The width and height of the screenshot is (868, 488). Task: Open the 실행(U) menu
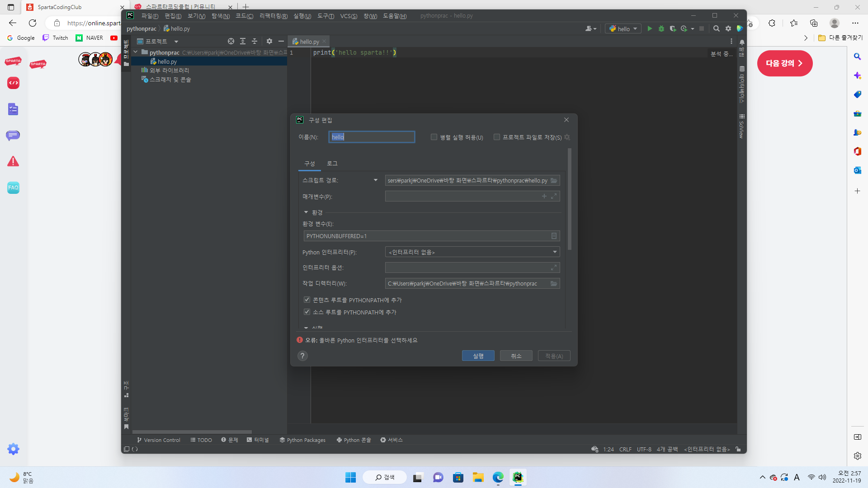point(302,16)
